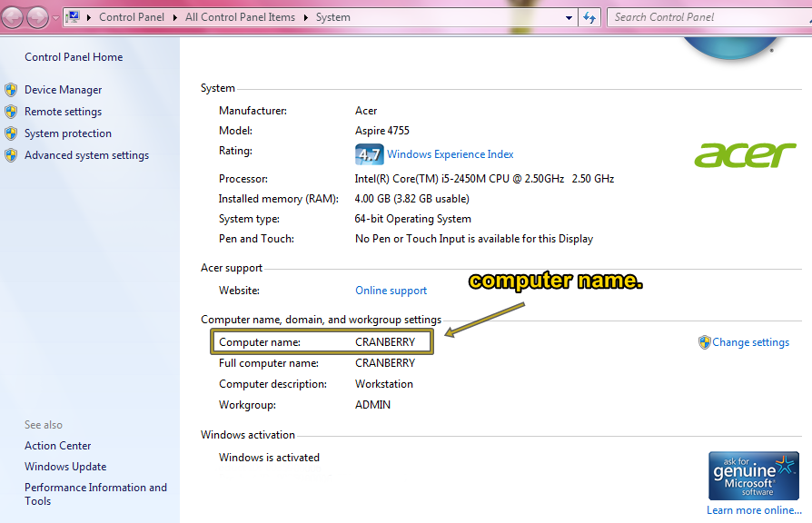Click the refresh icon in the address bar
Screen dimensions: 812x523
[x=589, y=17]
